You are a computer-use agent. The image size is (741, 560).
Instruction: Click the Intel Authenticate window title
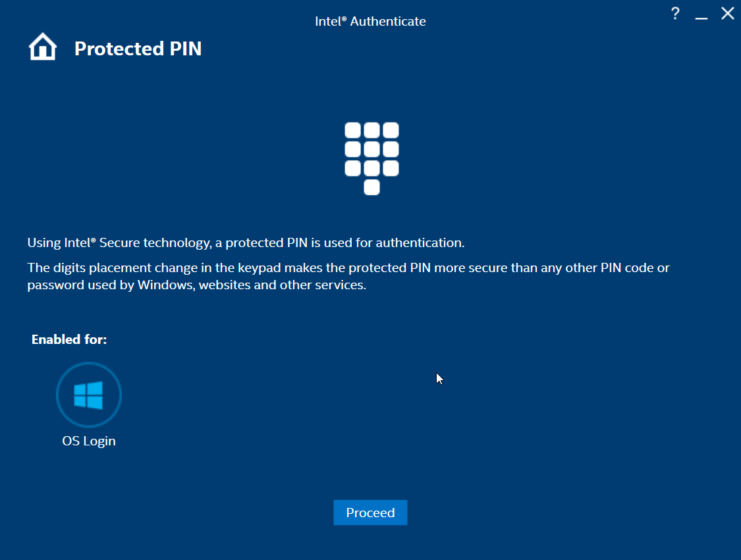tap(370, 21)
